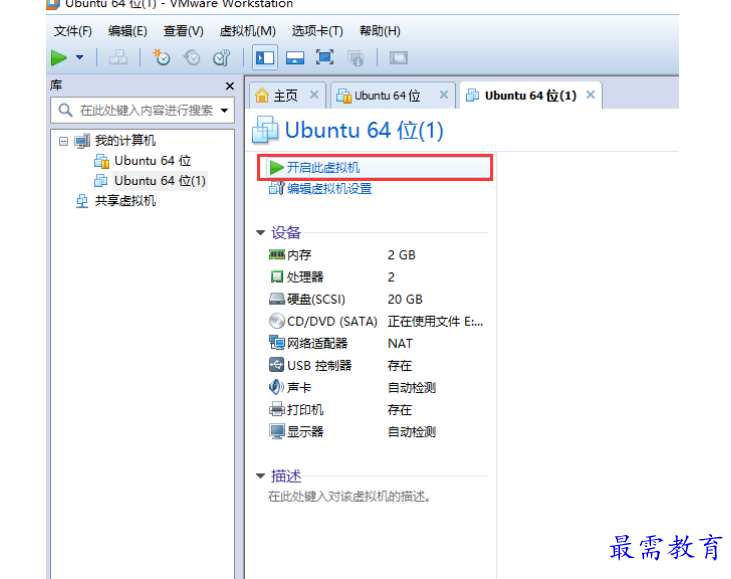Image resolution: width=731 pixels, height=579 pixels.
Task: Click the 20 GB disk size value
Action: pyautogui.click(x=405, y=299)
